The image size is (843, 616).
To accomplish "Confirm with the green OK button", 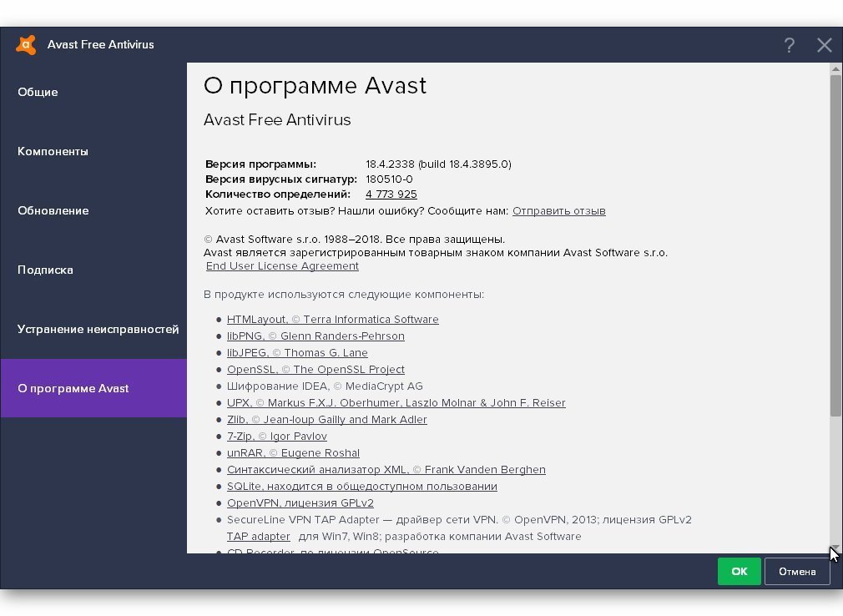I will point(739,572).
